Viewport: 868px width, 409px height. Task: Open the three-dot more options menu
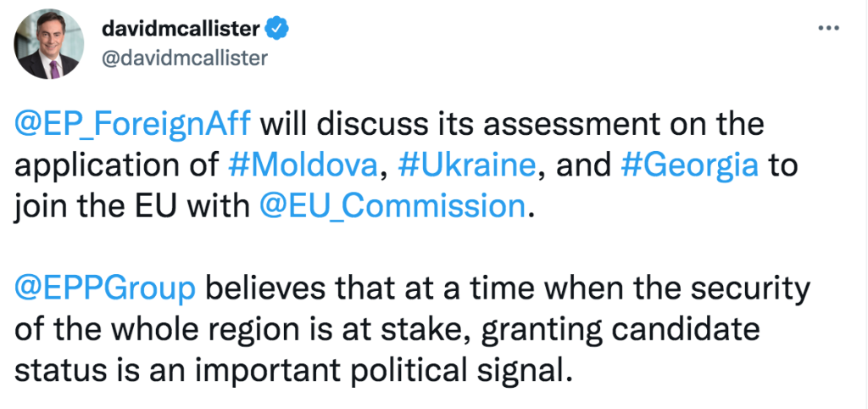(x=829, y=29)
